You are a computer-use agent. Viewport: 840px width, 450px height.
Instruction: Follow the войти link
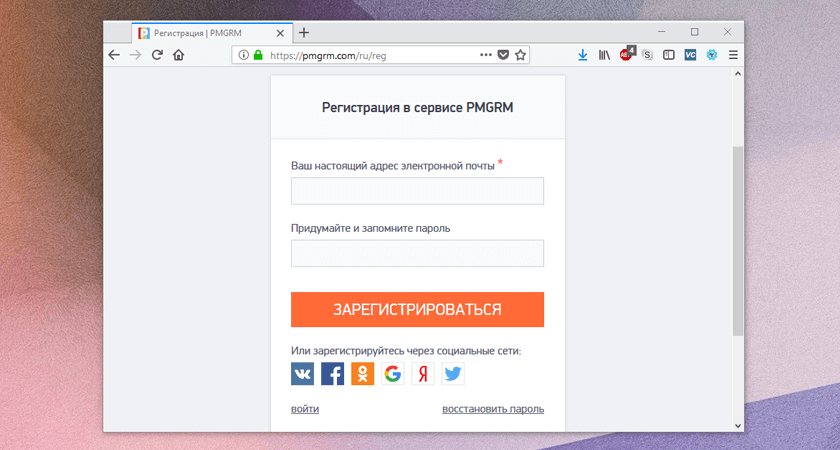[x=305, y=409]
